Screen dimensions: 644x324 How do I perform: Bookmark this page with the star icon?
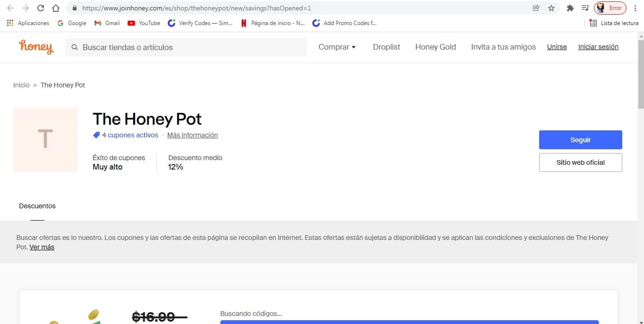pyautogui.click(x=551, y=8)
